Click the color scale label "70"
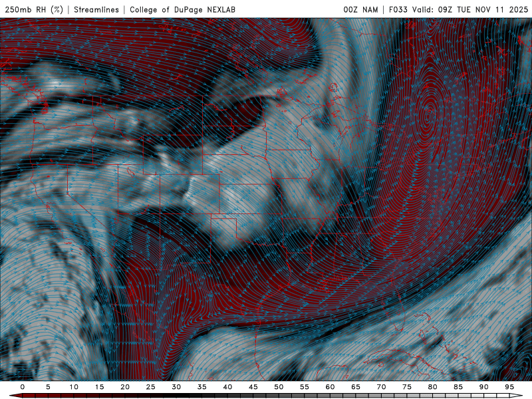 pos(381,387)
